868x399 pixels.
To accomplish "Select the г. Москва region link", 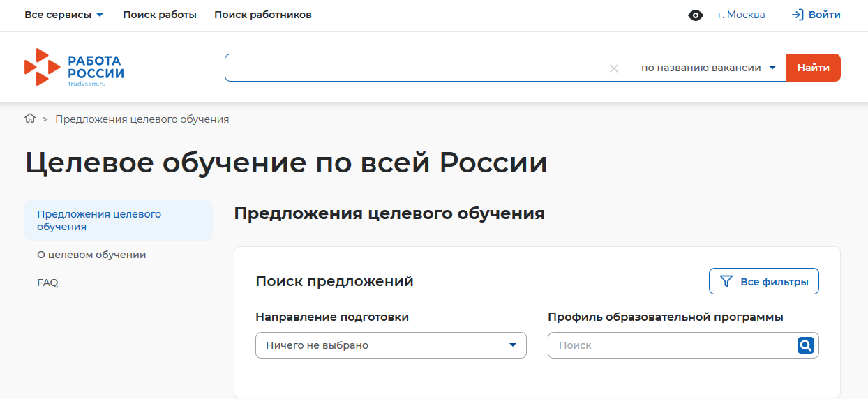I will [x=741, y=15].
